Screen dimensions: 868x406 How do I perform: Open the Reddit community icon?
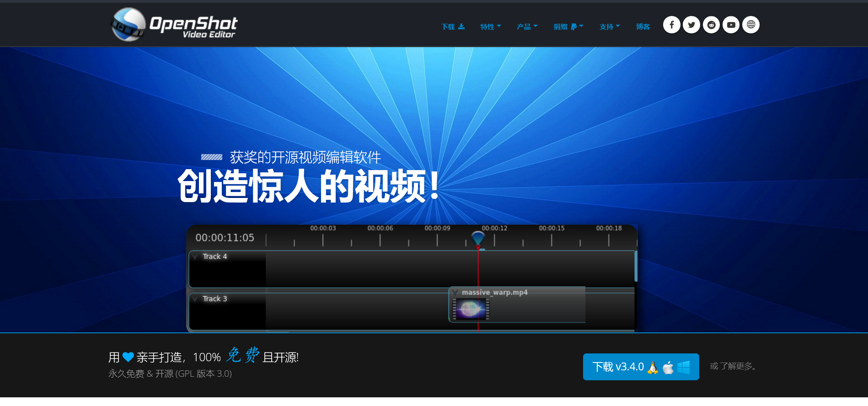[711, 25]
